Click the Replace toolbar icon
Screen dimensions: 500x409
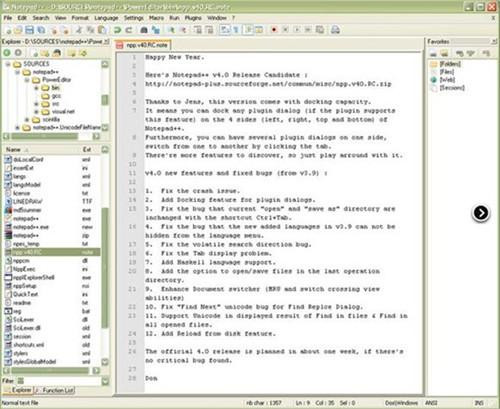(155, 30)
